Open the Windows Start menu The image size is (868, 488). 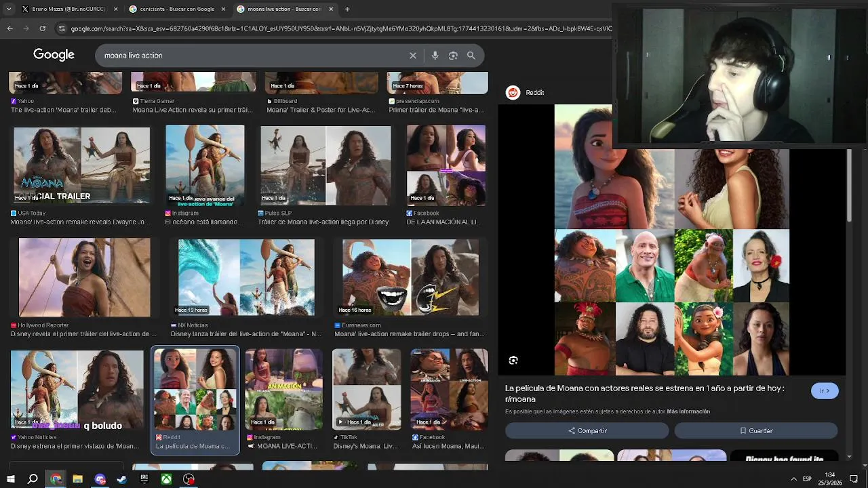pos(11,479)
